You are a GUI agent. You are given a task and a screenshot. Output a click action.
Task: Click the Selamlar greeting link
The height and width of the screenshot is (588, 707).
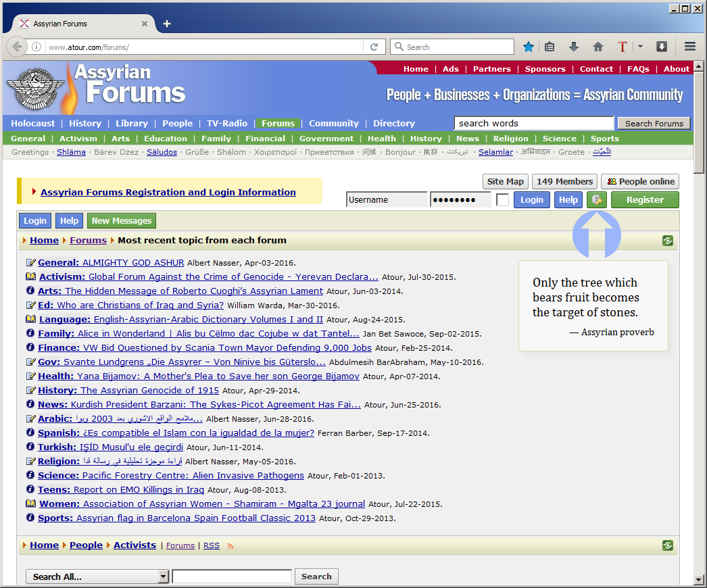[495, 152]
